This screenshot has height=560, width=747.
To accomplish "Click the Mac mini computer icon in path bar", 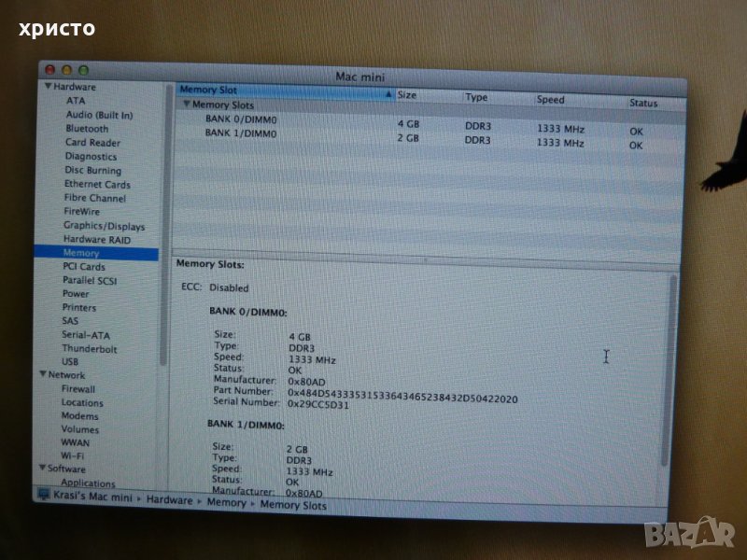I will tap(43, 495).
